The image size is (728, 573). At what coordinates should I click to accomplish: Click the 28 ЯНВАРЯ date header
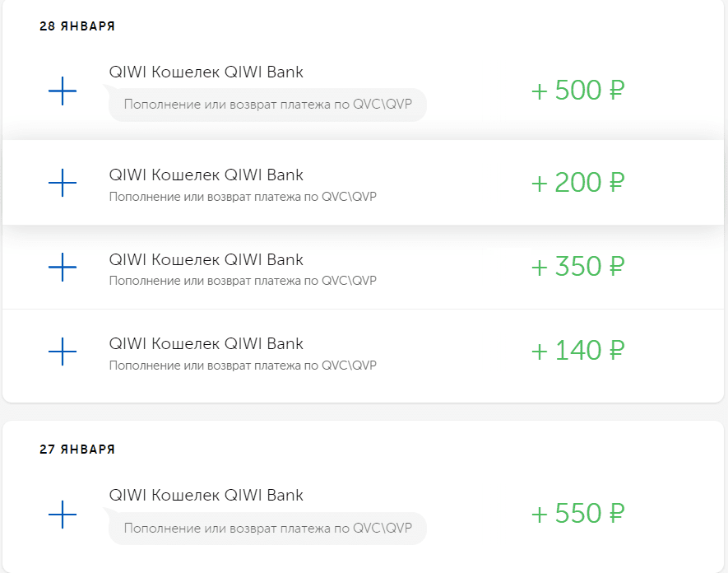(x=77, y=26)
